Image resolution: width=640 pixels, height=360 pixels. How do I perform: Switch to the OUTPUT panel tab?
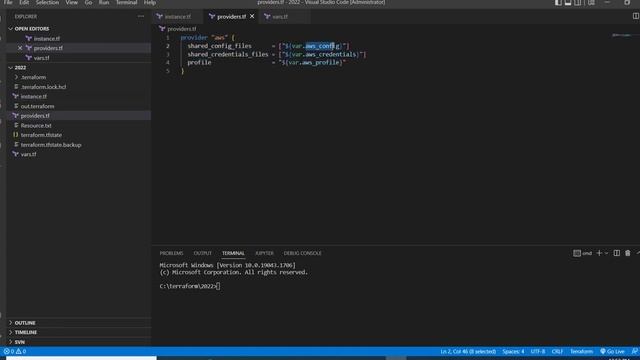pos(202,253)
